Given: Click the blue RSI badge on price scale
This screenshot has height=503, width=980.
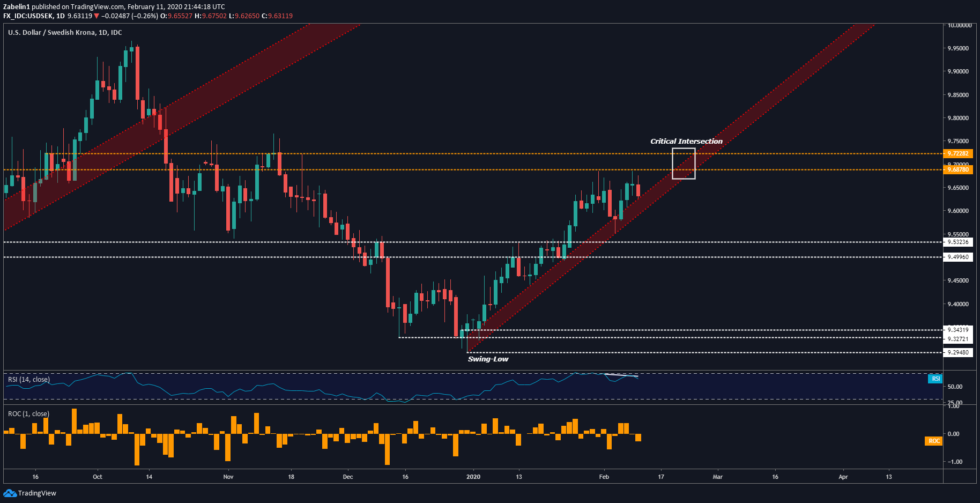Looking at the screenshot, I should click(x=936, y=379).
